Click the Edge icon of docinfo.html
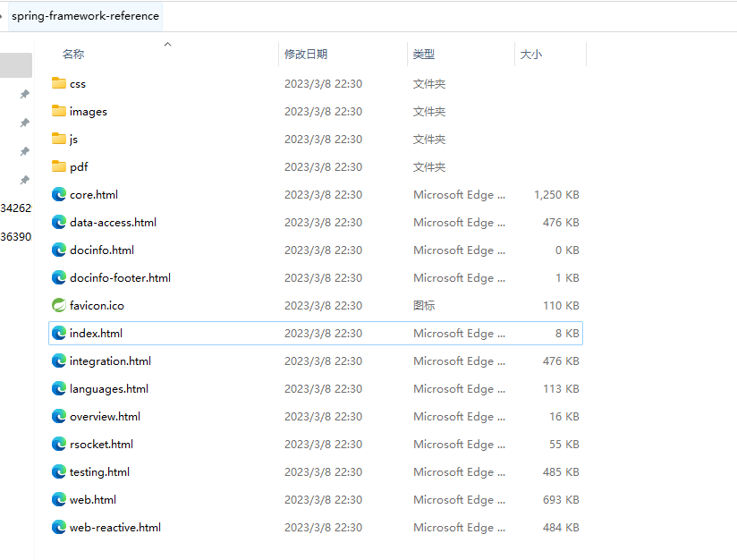 click(x=59, y=250)
